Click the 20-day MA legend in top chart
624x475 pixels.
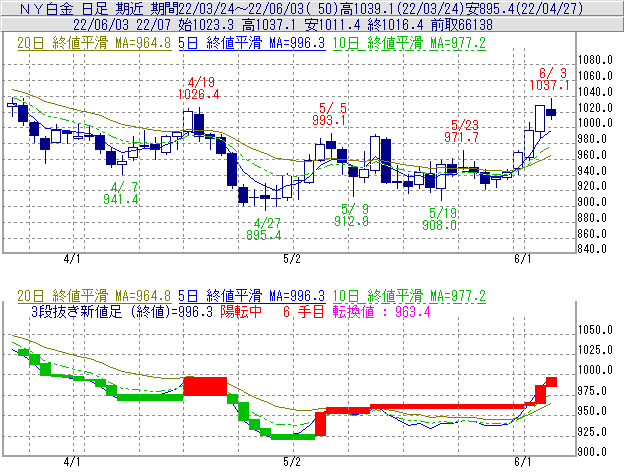[x=94, y=43]
